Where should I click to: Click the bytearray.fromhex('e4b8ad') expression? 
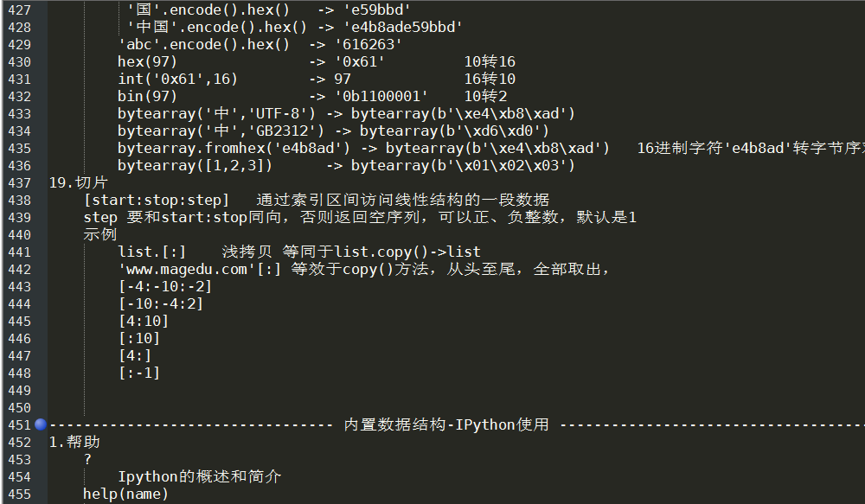[234, 148]
